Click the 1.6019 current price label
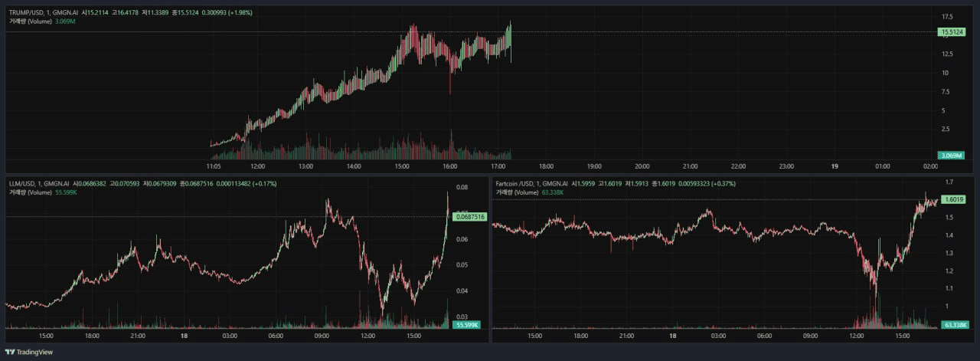 point(953,199)
